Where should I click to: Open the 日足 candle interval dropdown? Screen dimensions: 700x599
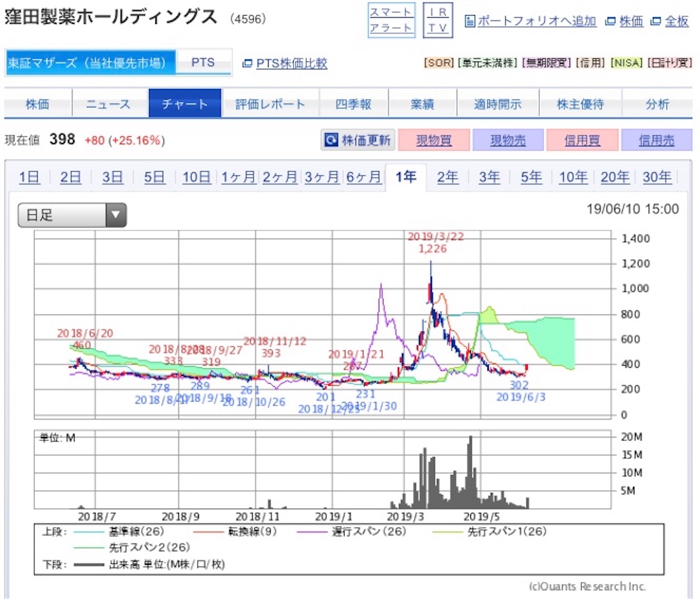click(x=72, y=215)
